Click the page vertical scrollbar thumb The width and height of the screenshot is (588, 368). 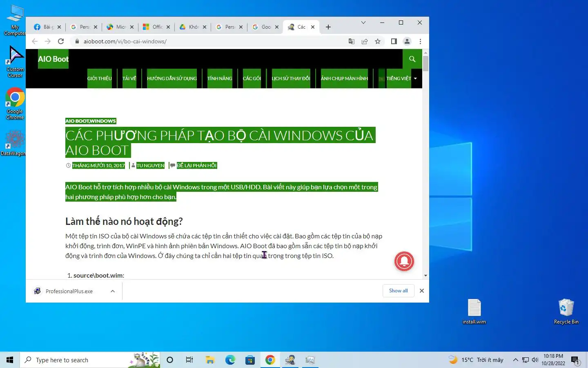point(425,64)
